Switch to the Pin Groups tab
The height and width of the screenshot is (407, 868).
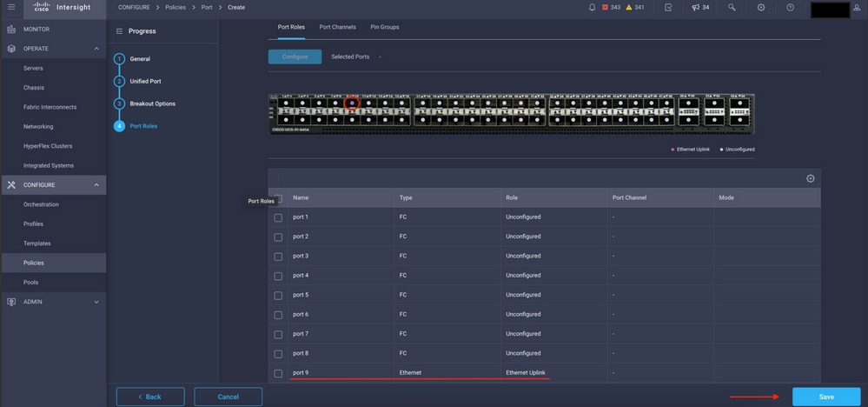pos(385,27)
